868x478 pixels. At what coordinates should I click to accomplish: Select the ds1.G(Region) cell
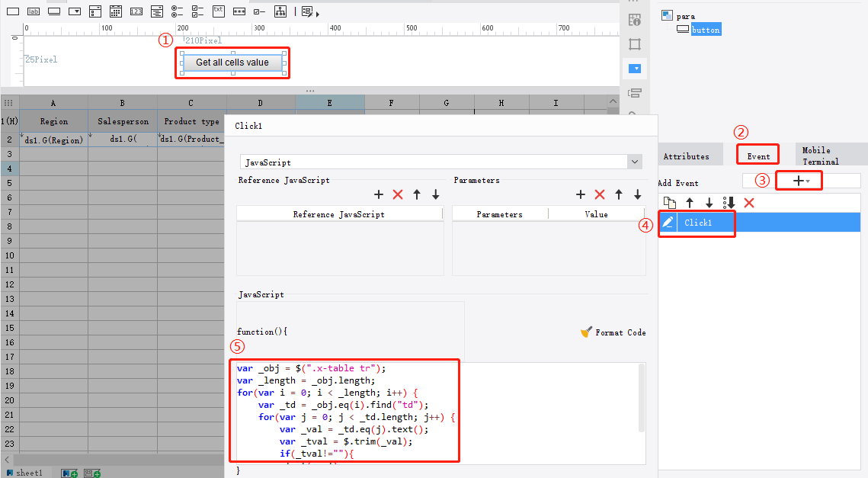coord(53,140)
